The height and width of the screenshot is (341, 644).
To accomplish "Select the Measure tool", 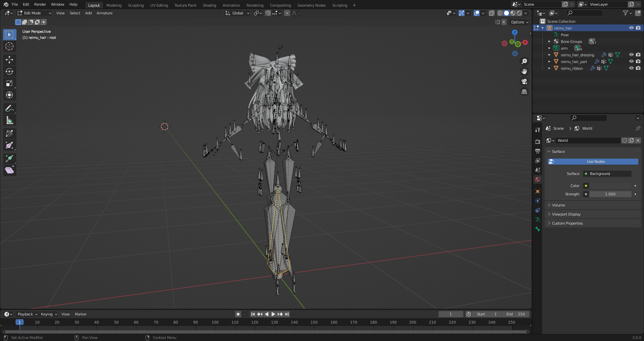I will click(9, 120).
